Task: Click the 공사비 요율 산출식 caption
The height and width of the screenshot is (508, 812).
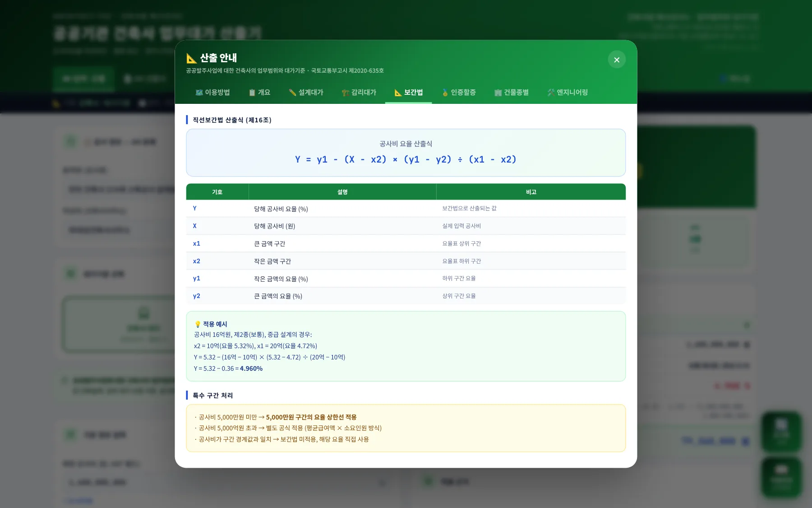Action: 406,144
